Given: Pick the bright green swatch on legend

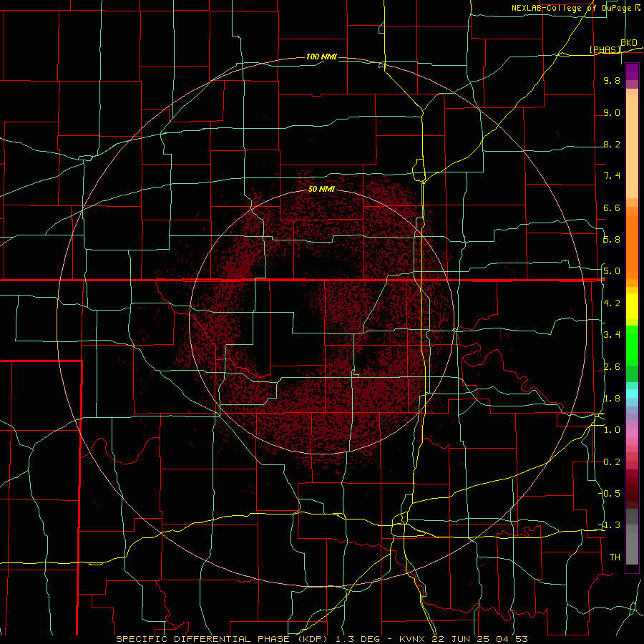Looking at the screenshot, I should pos(632,345).
